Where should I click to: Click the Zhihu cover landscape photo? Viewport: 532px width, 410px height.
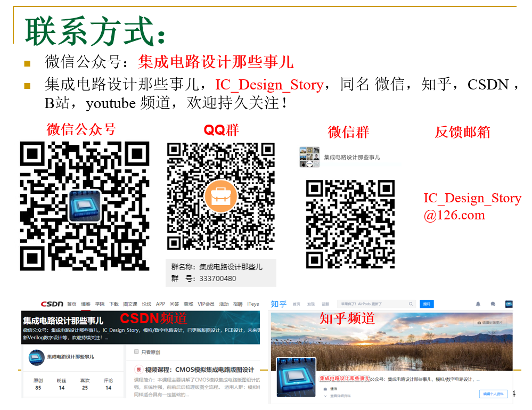(x=391, y=341)
